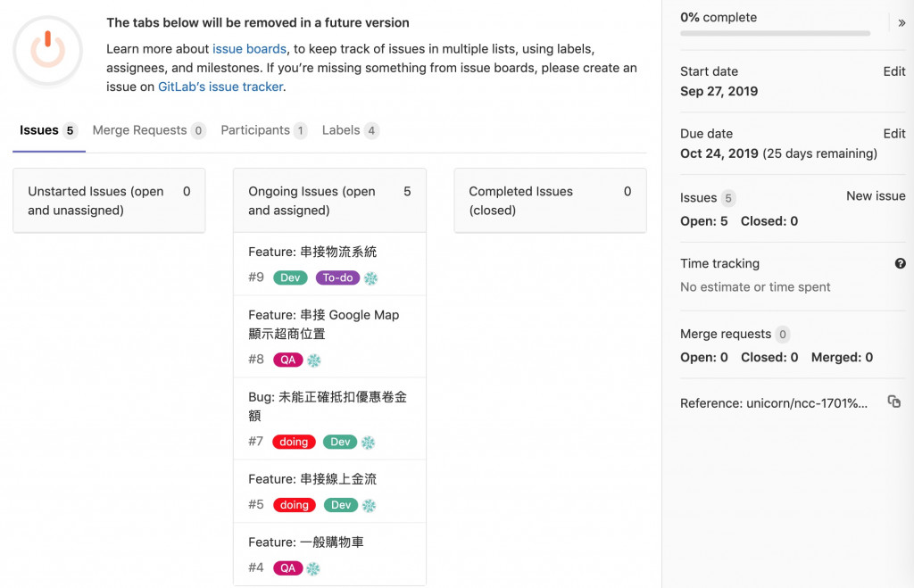Click New issue link in sidebar

(876, 196)
